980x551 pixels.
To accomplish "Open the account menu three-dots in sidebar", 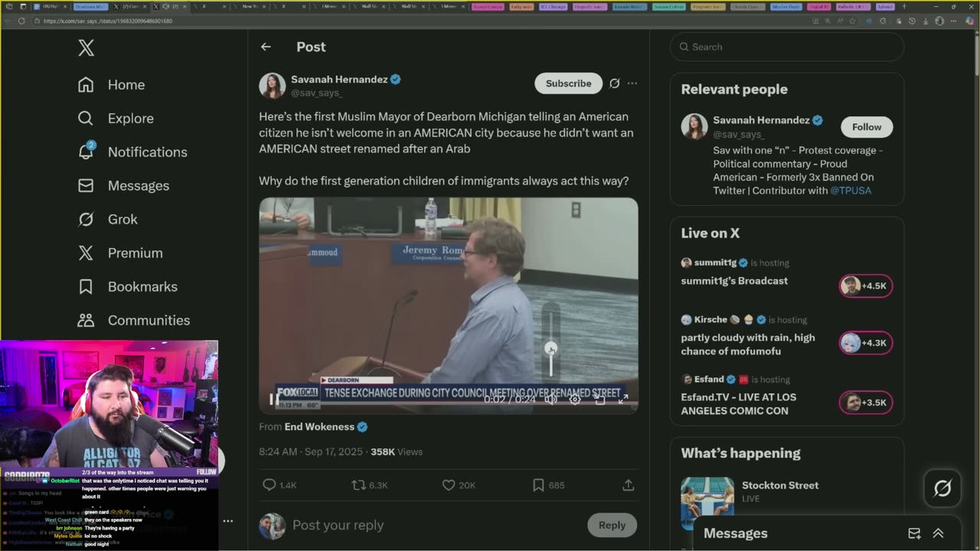I will tap(227, 521).
